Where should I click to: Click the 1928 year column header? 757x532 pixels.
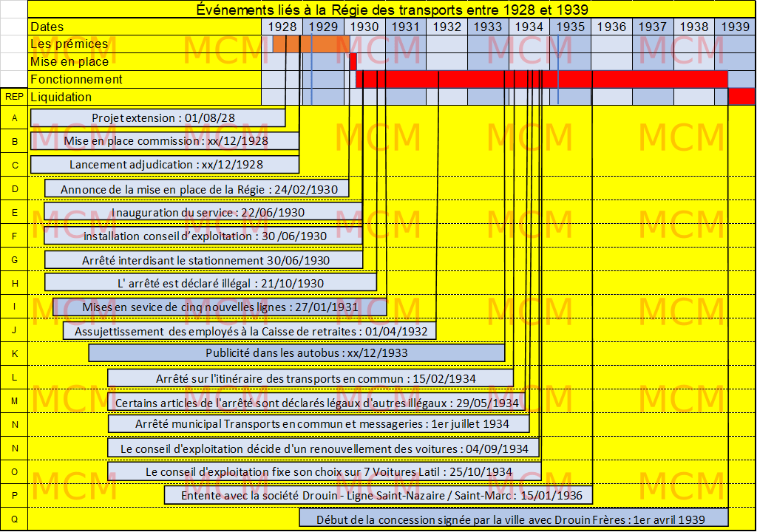coord(282,27)
